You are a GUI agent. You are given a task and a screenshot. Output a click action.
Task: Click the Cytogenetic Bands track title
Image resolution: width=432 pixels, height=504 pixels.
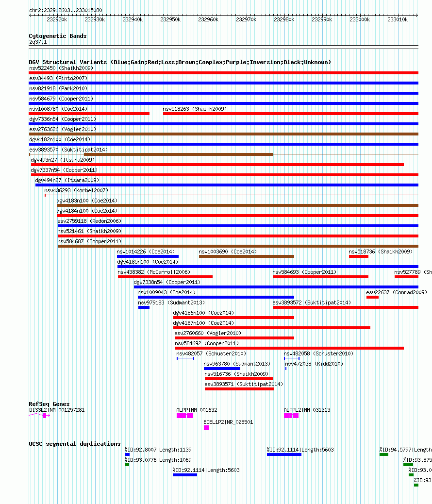click(58, 36)
